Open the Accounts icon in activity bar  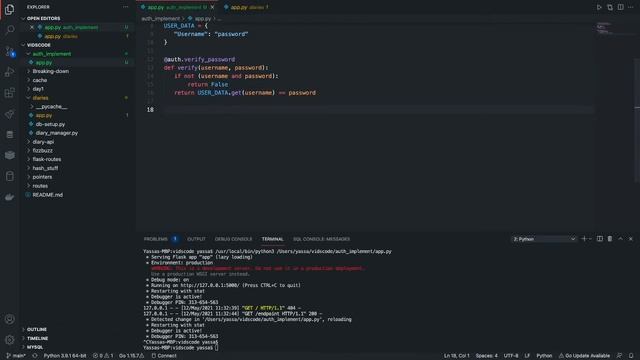(x=10, y=319)
